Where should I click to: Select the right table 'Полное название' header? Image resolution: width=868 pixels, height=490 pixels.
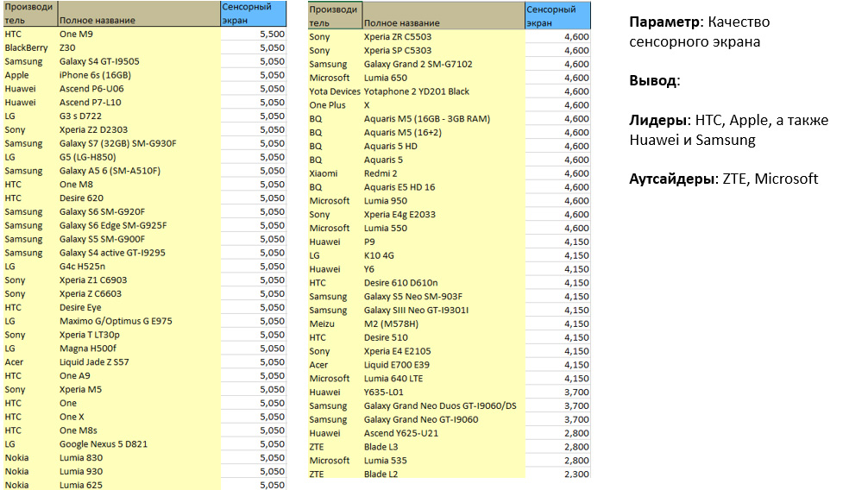[444, 16]
